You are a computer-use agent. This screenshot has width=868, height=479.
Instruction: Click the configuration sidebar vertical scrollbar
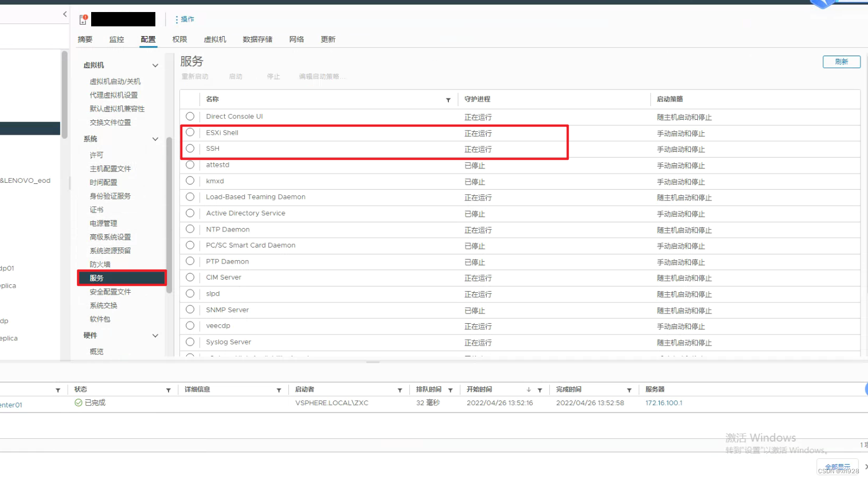point(169,215)
